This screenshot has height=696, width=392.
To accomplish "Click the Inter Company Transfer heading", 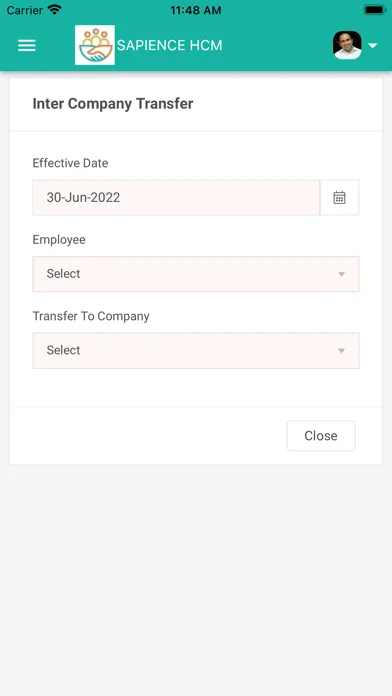I will (x=113, y=104).
